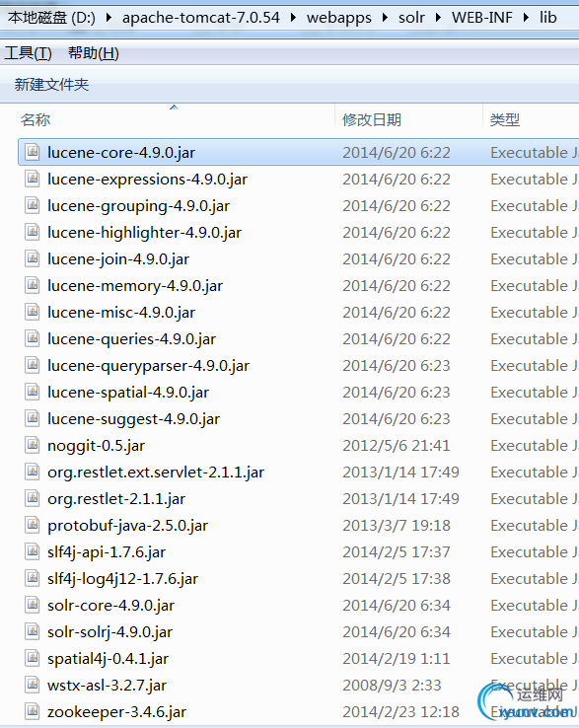The image size is (579, 728).
Task: Click date 2014/2/5 17:37 of slf4j-api
Action: (397, 552)
